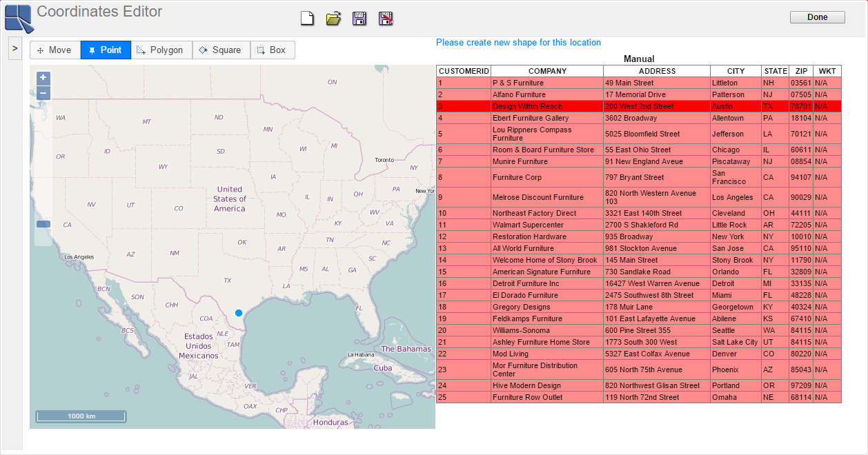
Task: Click the ZIP column header
Action: point(801,71)
